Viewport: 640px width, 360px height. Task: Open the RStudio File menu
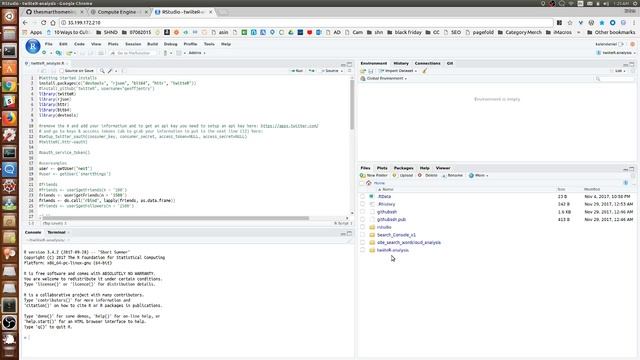tap(49, 44)
